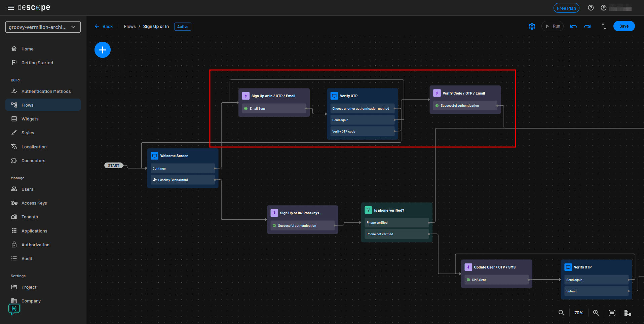Click the auto-arrange flow layout icon
This screenshot has width=644, height=324.
[x=628, y=313]
